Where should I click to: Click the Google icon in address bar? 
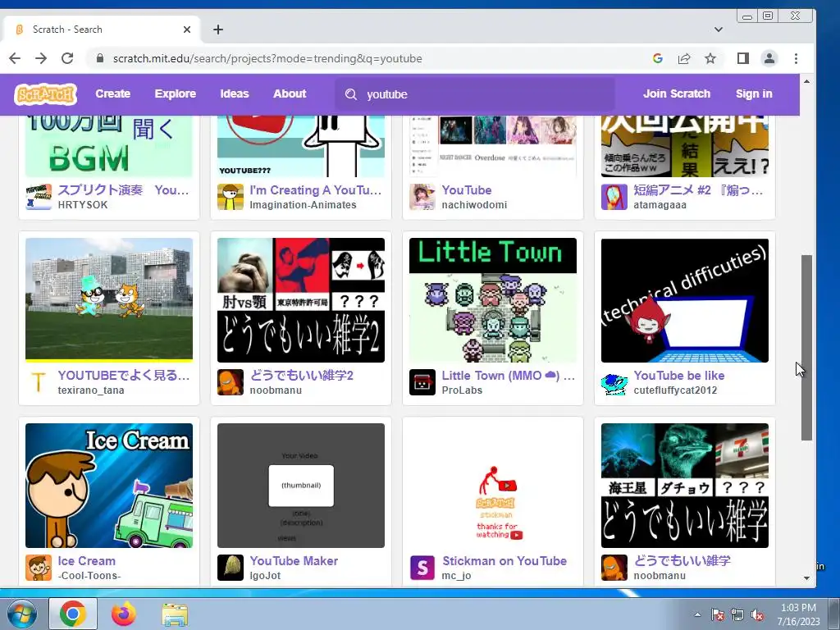pyautogui.click(x=658, y=58)
